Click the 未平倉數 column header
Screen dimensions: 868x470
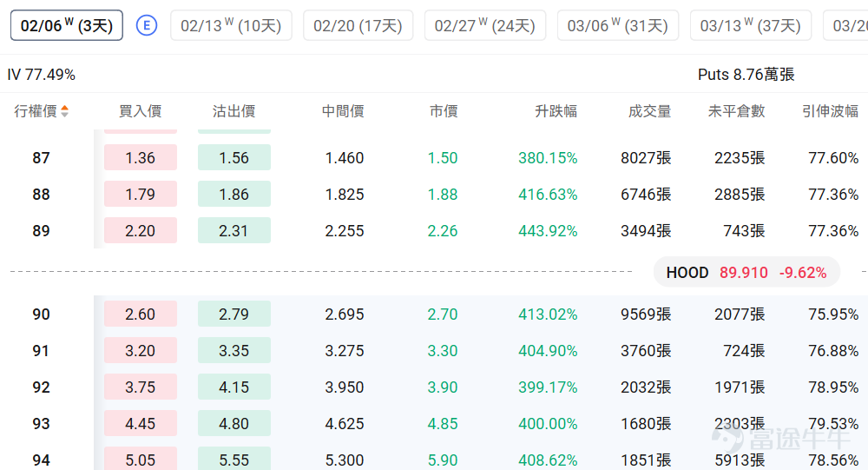736,111
